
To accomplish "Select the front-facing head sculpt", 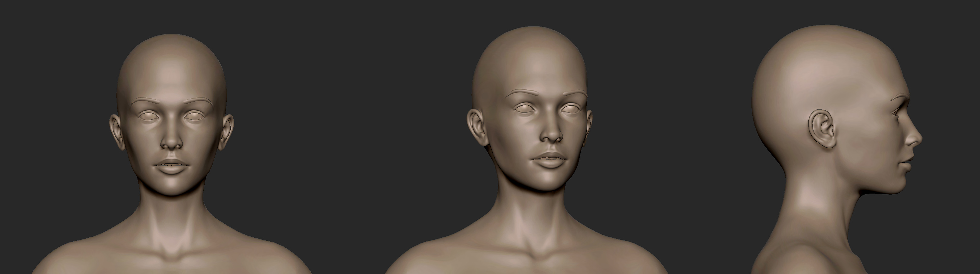I will coord(171,154).
